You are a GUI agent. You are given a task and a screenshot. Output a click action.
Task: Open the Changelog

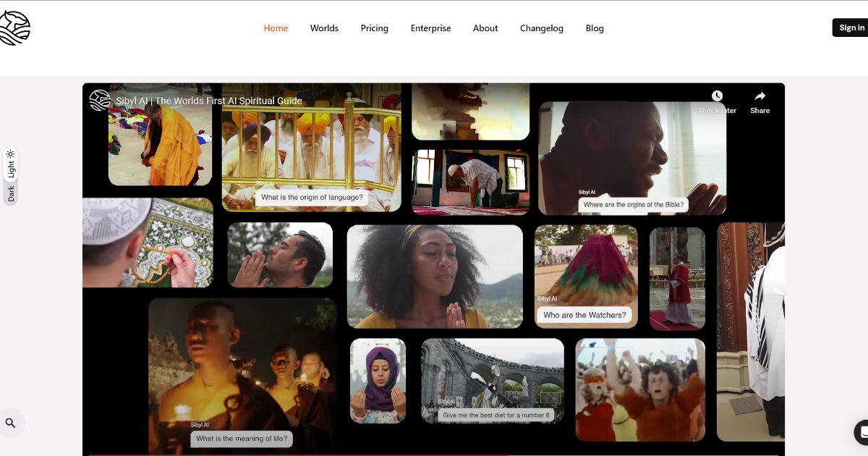(x=542, y=28)
